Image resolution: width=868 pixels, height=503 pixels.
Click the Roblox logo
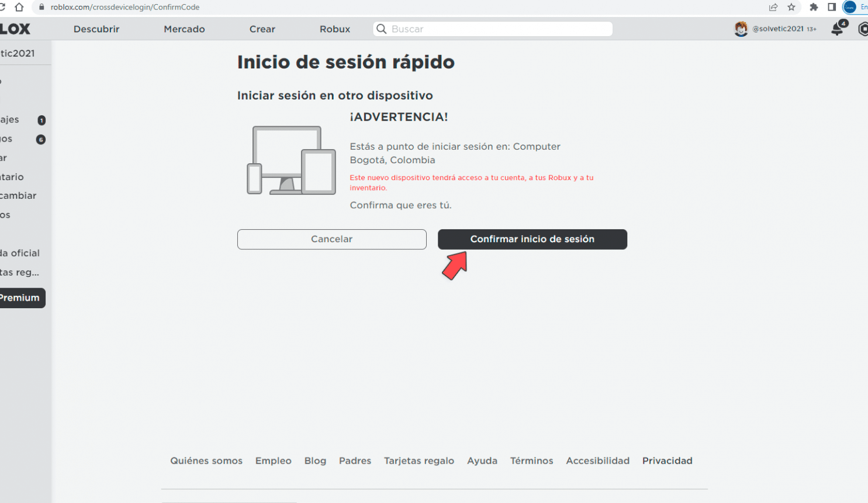click(x=15, y=29)
